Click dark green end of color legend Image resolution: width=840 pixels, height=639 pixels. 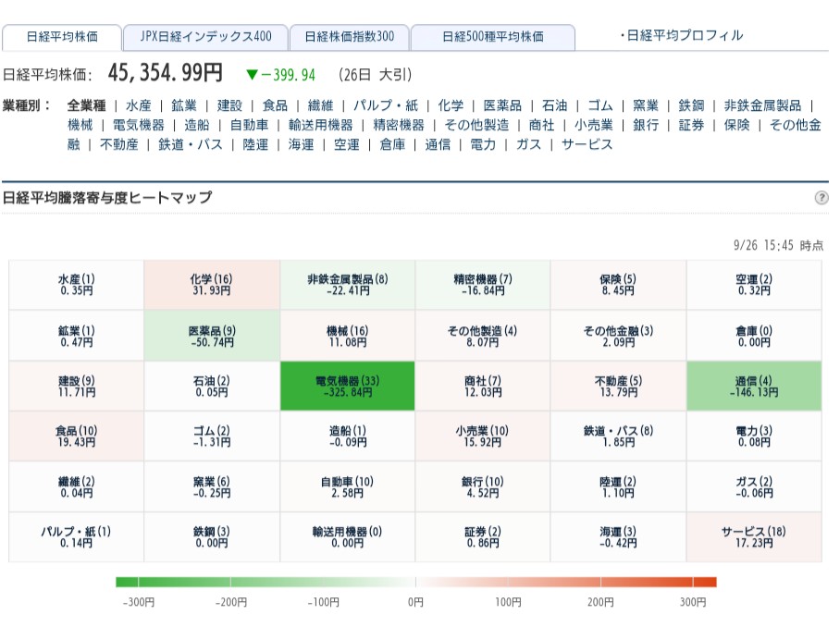pos(127,582)
